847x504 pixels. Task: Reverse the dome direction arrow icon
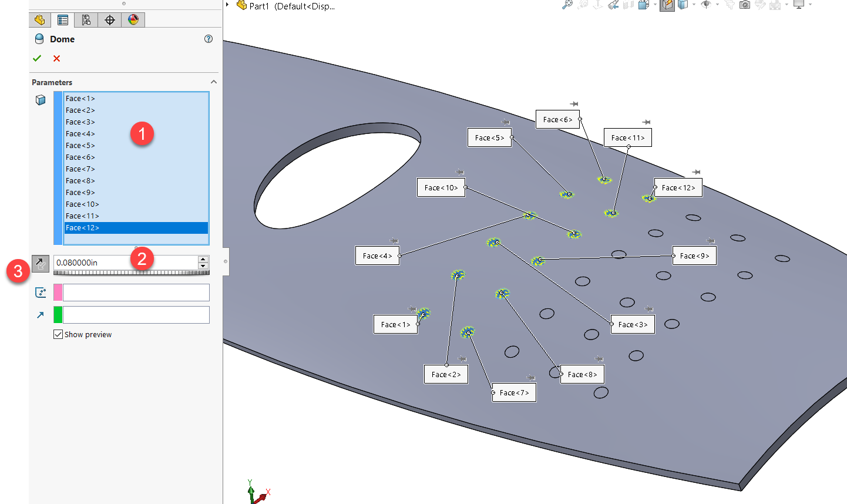[x=40, y=263]
